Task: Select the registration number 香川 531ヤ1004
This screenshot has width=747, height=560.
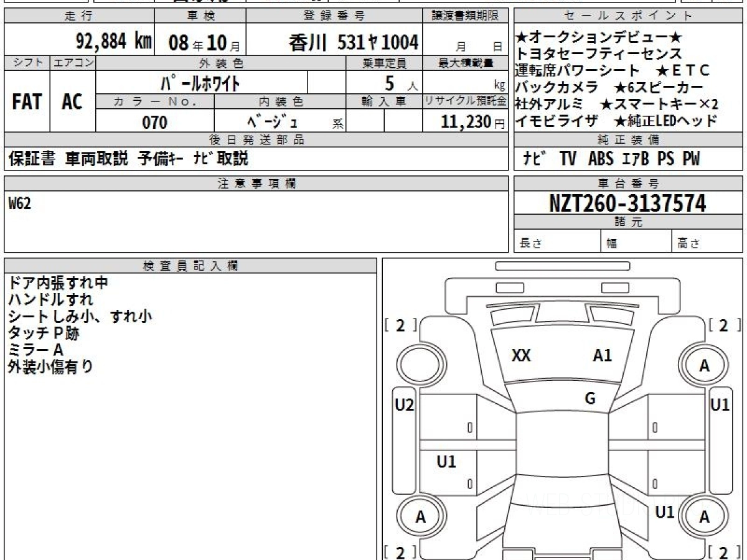Action: point(354,42)
